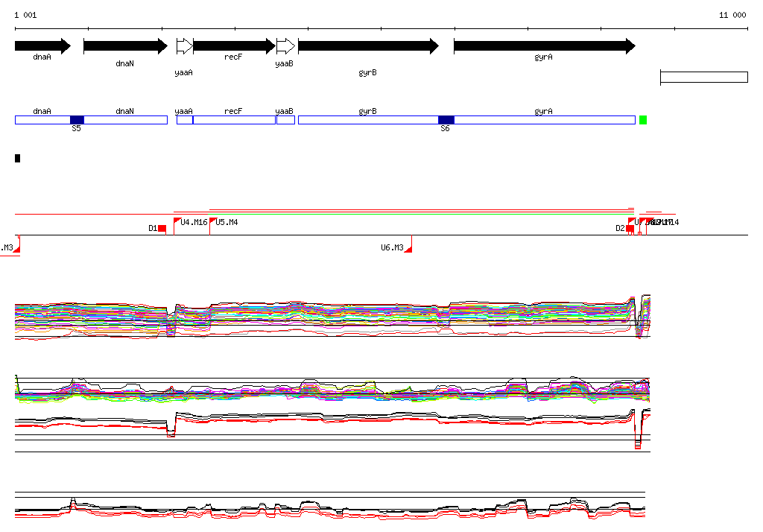Image resolution: width=763 pixels, height=532 pixels.
Task: Click the blue-outlined dnaN segment box
Action: (125, 120)
